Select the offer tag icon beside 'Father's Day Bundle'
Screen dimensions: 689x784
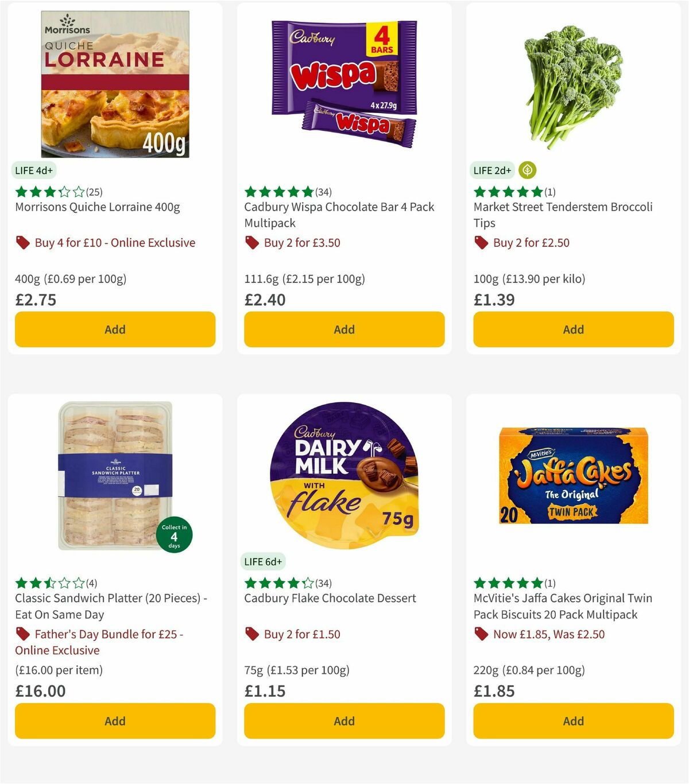tap(23, 634)
